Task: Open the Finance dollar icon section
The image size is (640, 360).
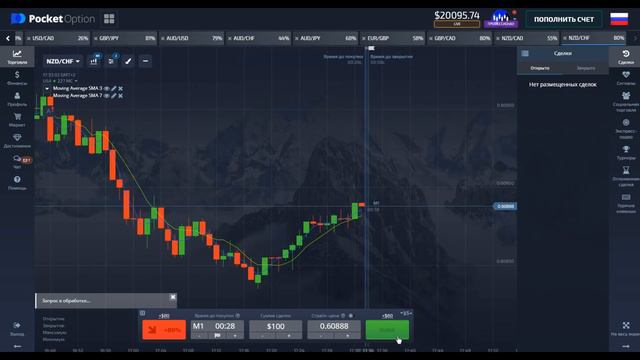Action: [x=17, y=78]
